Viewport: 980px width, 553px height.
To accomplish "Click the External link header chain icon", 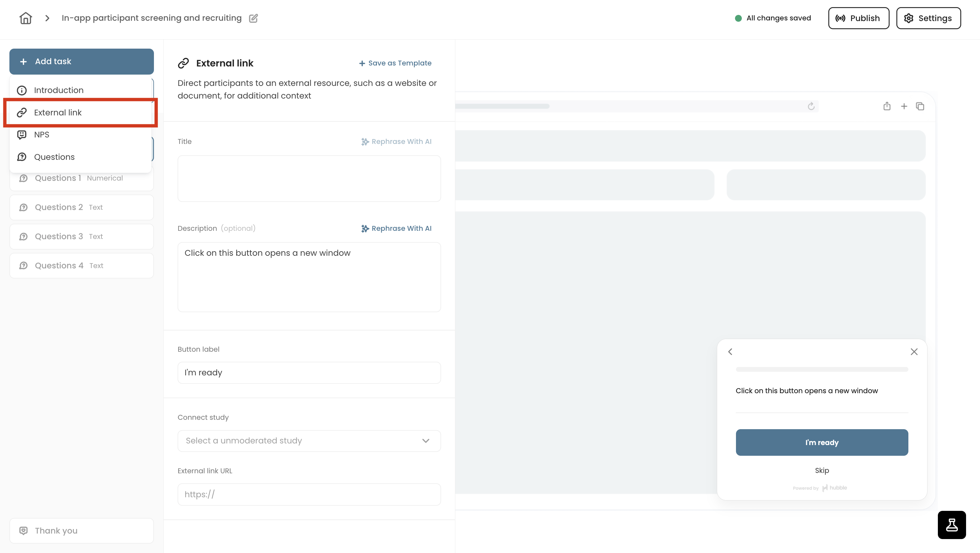I will [183, 63].
